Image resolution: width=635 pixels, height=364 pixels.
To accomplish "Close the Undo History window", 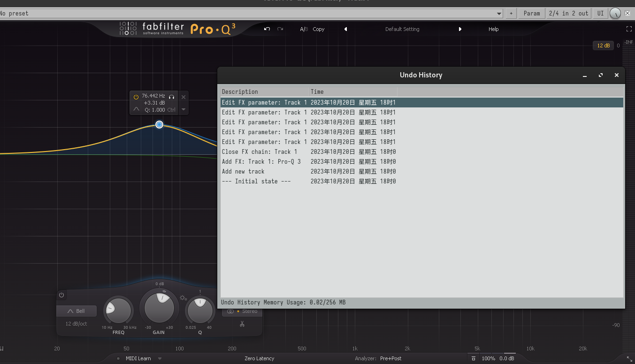I will pyautogui.click(x=617, y=75).
